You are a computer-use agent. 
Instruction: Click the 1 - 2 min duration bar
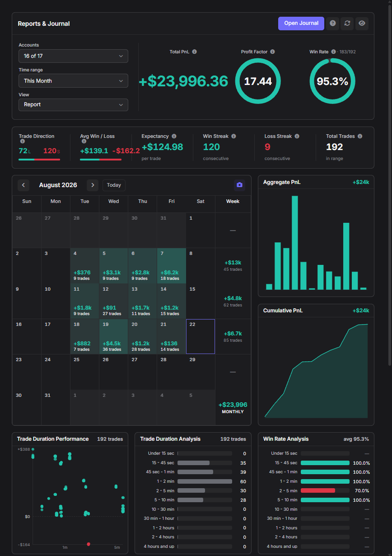coord(205,481)
